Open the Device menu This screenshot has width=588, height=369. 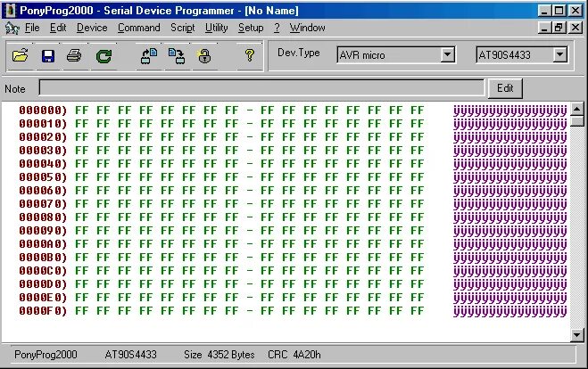(92, 28)
